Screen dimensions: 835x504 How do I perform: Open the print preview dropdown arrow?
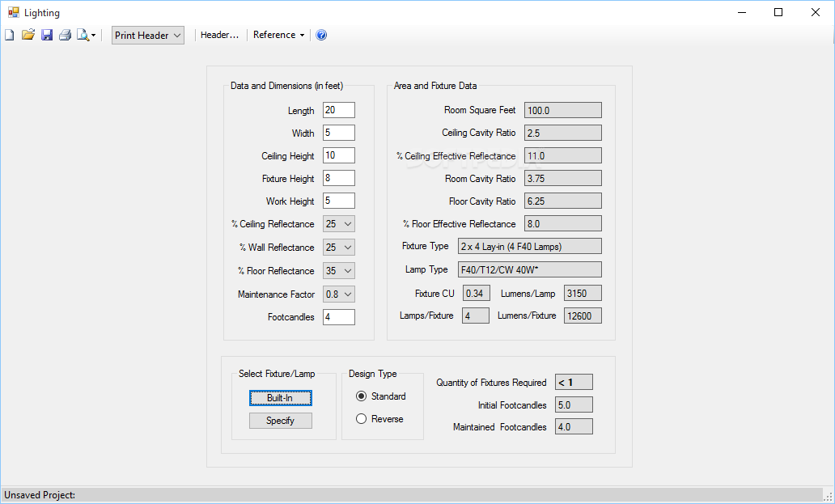(x=94, y=36)
